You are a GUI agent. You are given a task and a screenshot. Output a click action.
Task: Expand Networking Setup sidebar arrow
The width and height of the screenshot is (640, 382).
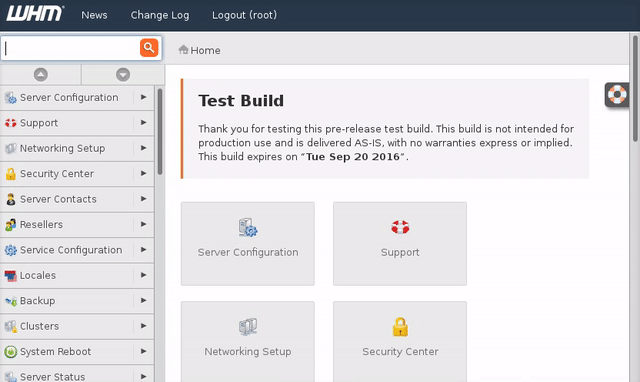click(143, 148)
